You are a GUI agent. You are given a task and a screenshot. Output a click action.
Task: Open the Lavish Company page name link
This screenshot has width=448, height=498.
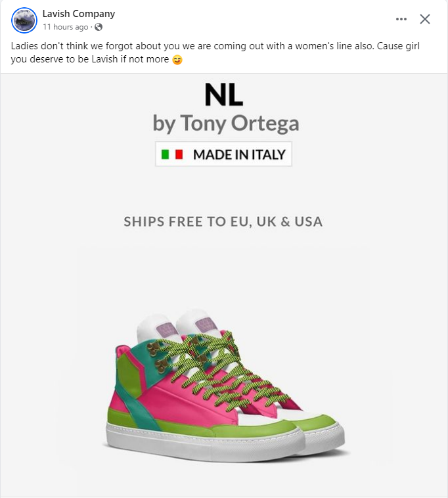pos(78,14)
